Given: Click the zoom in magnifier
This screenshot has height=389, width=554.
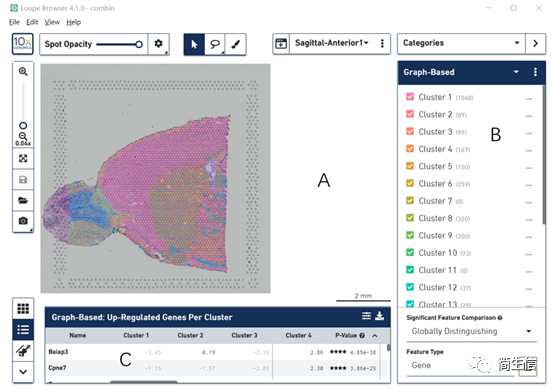Looking at the screenshot, I should click(23, 72).
